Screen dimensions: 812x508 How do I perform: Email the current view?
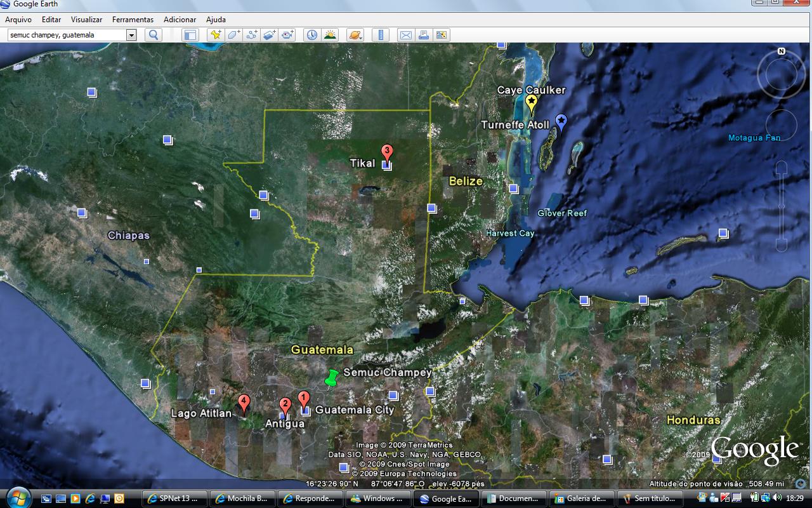click(x=405, y=35)
